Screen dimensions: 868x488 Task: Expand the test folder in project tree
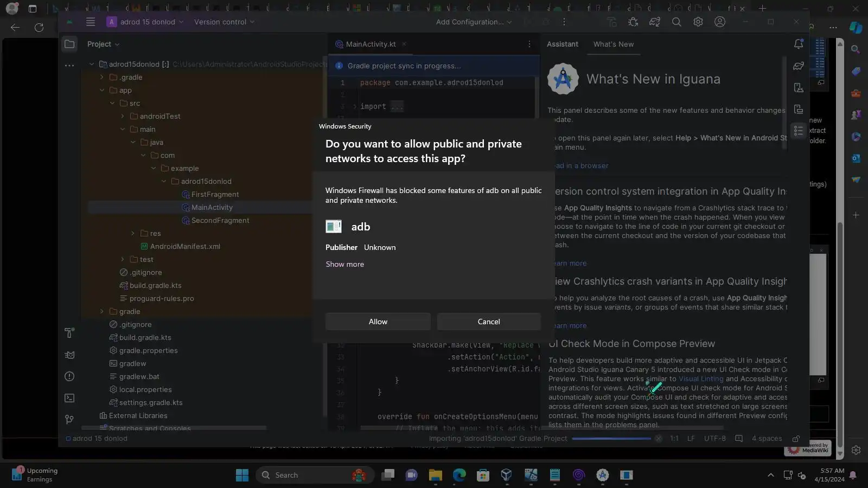pyautogui.click(x=122, y=259)
